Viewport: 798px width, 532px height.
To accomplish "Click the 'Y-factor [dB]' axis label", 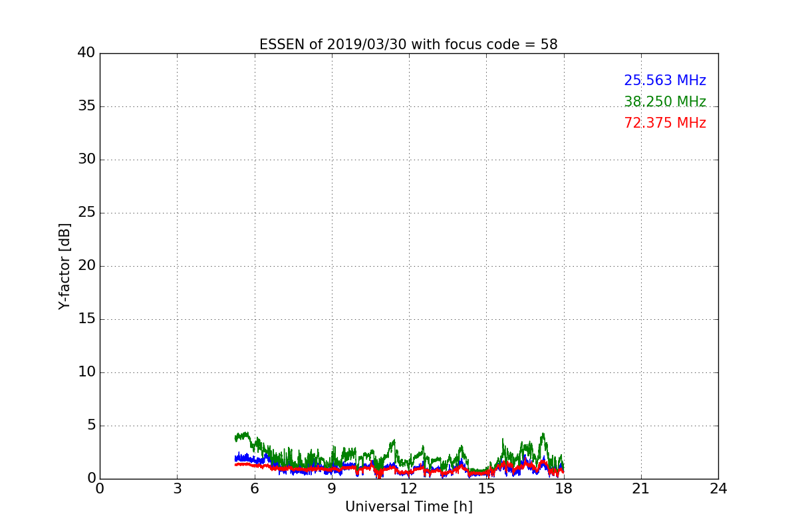I will point(65,266).
